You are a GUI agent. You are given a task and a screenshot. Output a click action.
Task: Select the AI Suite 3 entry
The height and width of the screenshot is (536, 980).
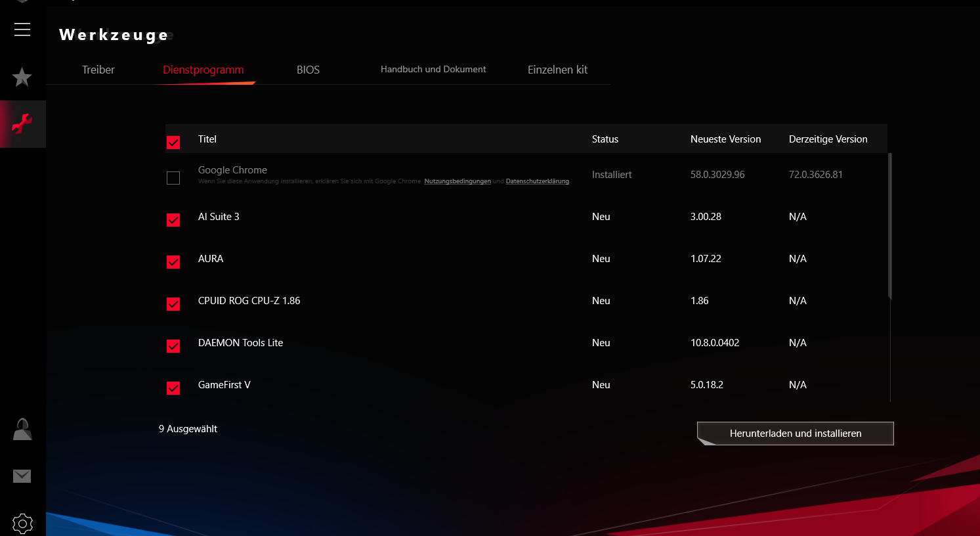click(x=219, y=217)
